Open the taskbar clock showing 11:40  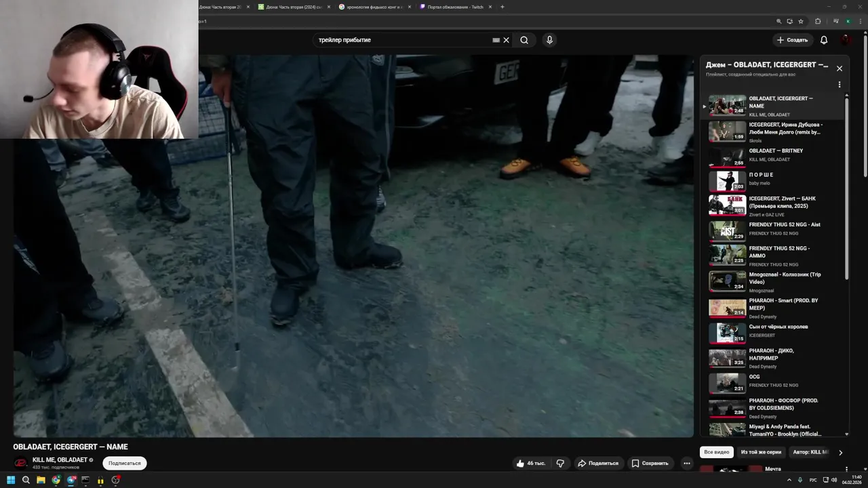(x=852, y=480)
